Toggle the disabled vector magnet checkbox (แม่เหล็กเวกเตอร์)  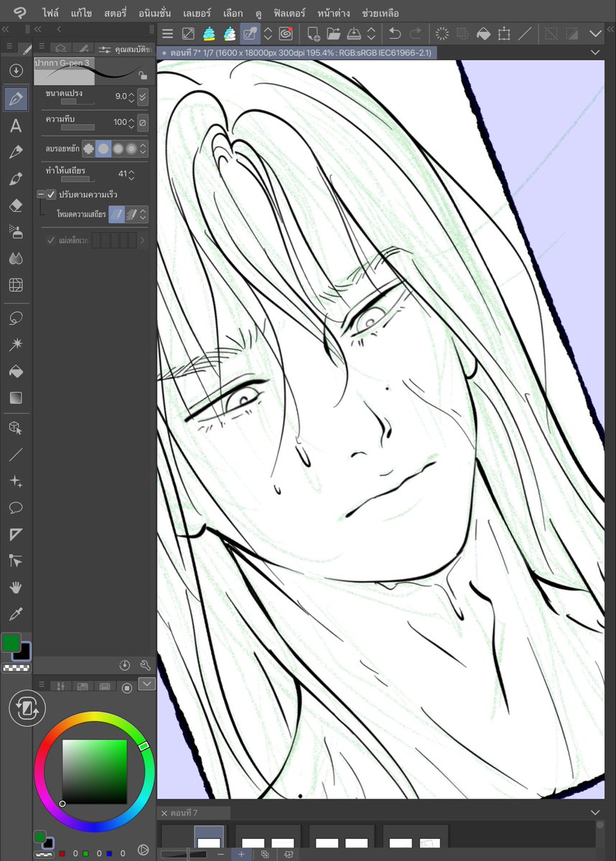tap(51, 240)
